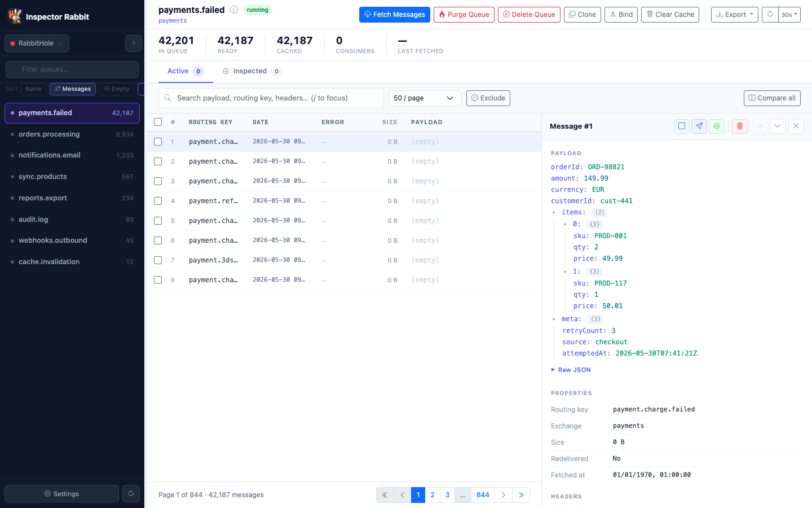Open the cache.invalidation queue

click(72, 262)
